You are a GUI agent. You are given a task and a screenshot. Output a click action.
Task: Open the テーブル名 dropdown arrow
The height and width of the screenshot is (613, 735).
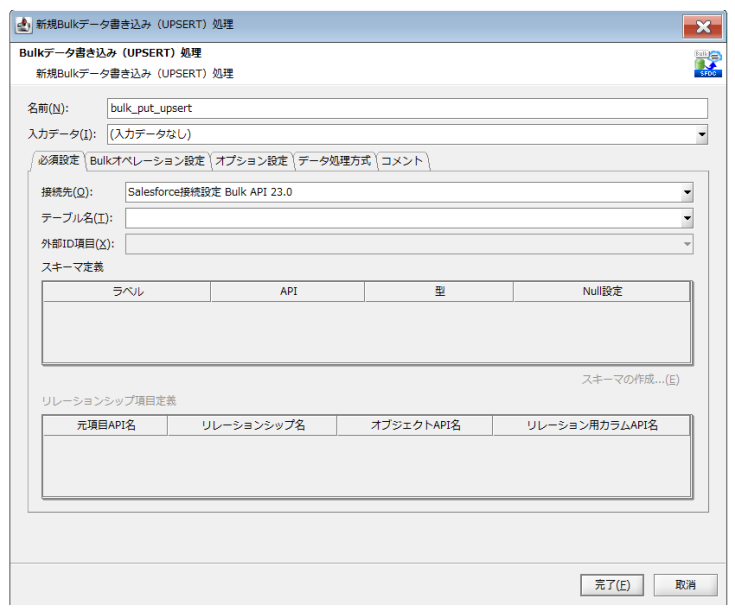click(x=687, y=218)
